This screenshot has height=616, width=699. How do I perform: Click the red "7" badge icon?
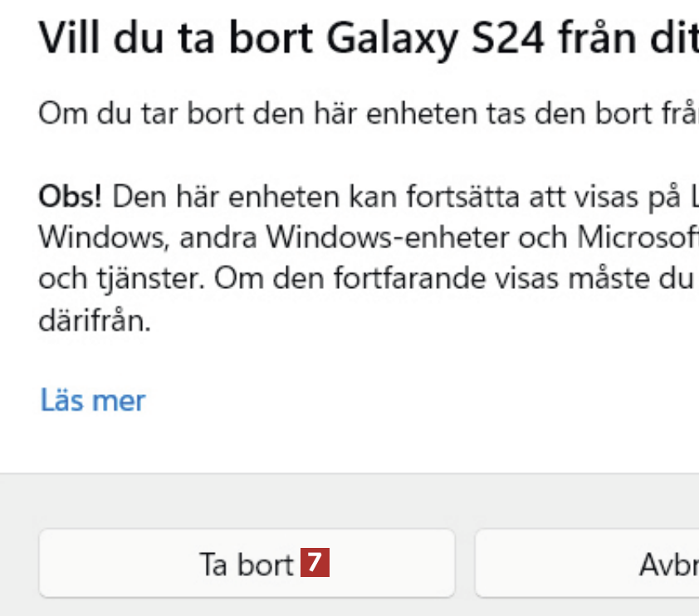coord(315,564)
